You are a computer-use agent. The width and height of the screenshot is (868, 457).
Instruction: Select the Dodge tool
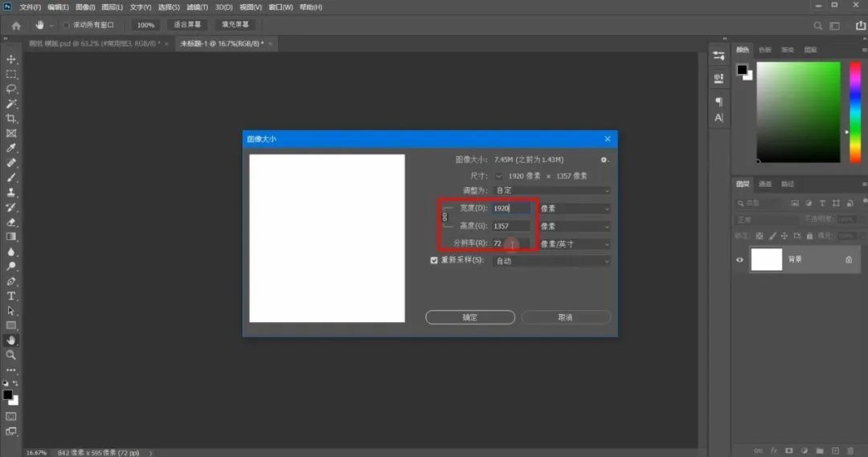(11, 267)
